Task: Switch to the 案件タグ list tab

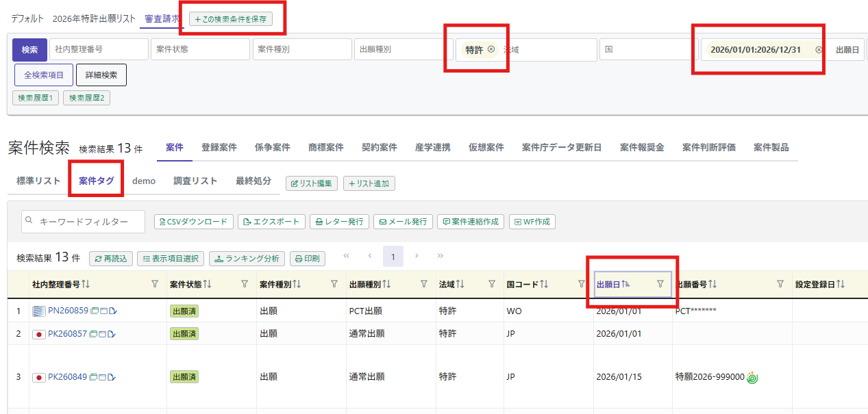Action: [96, 181]
